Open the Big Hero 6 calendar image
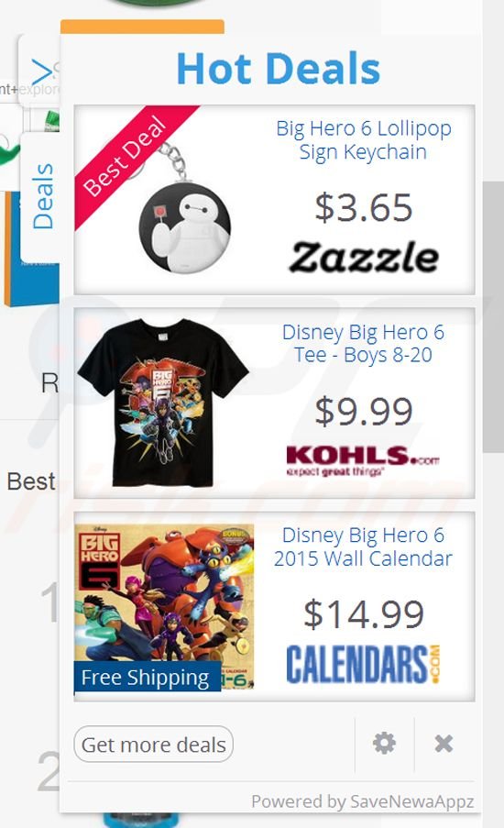Screen dimensions: 504x828 (x=164, y=606)
